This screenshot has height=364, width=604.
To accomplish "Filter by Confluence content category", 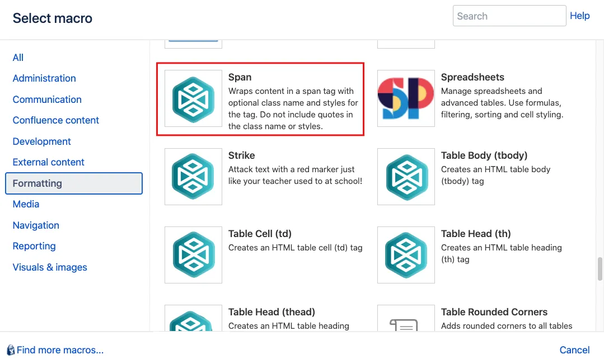I will point(56,120).
